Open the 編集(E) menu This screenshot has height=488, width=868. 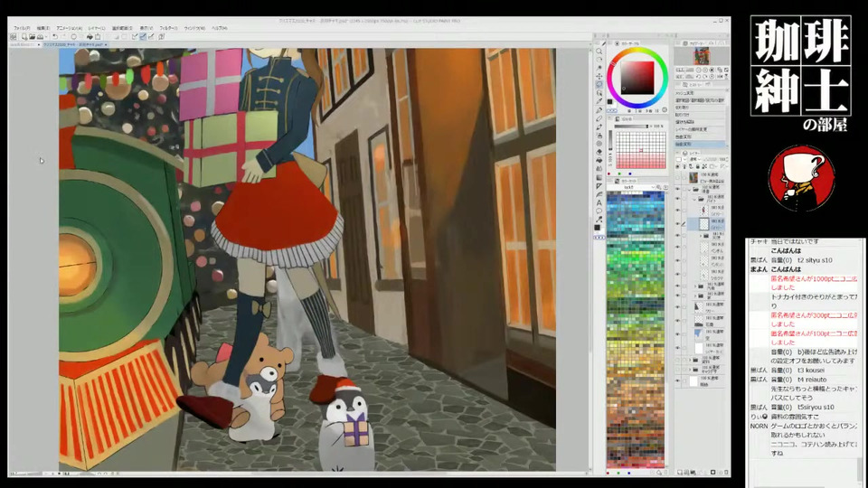click(43, 28)
